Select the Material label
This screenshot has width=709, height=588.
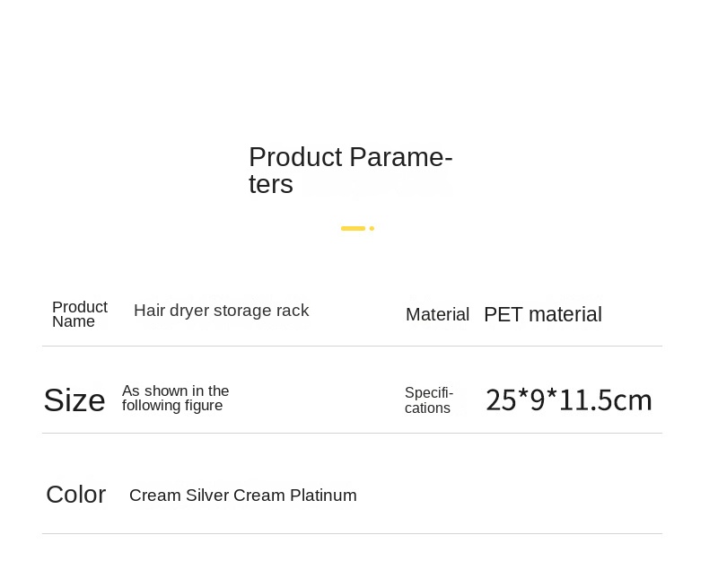click(x=437, y=314)
